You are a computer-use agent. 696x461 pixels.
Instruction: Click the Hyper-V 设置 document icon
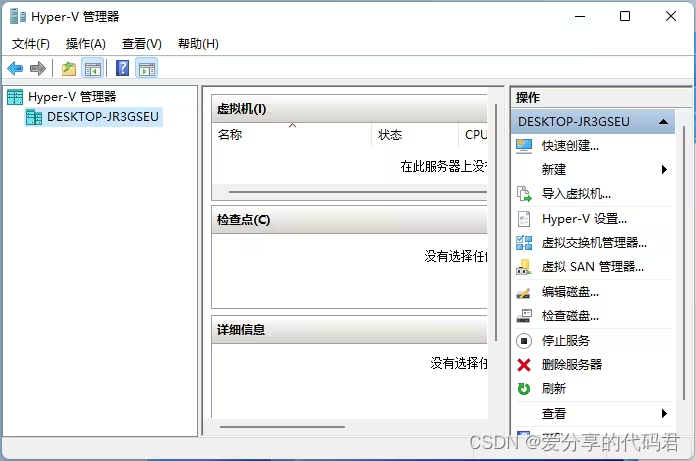coord(524,219)
